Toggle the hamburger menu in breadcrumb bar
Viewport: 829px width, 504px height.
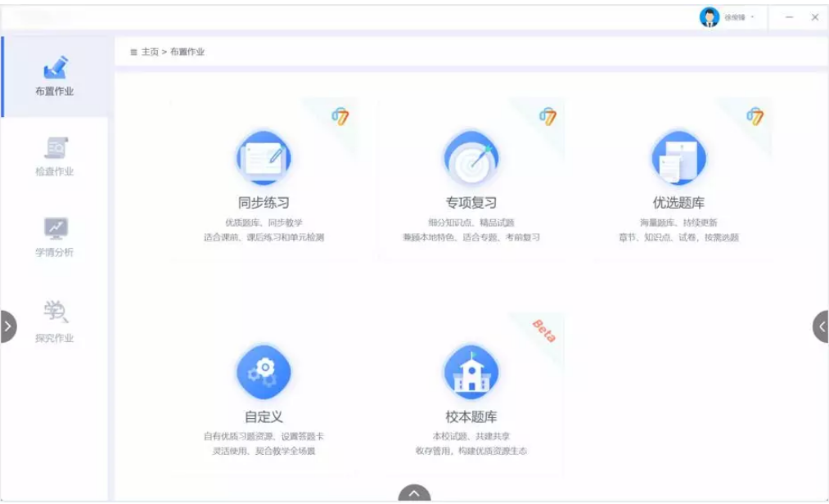133,52
